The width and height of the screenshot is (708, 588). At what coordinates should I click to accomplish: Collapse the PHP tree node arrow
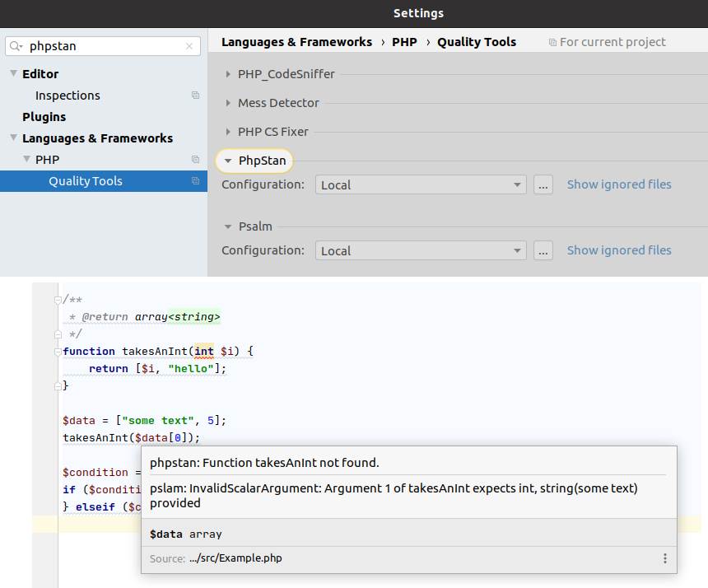pos(26,159)
